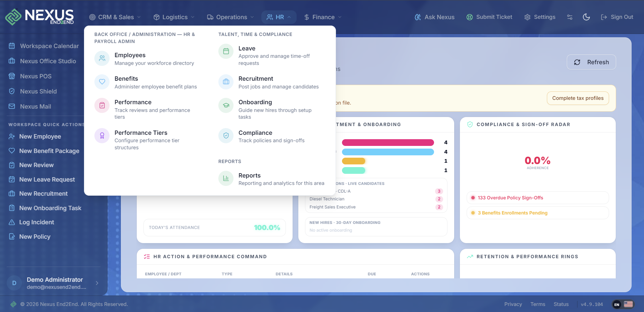Click the pink recruitment pipeline bar

pyautogui.click(x=388, y=143)
